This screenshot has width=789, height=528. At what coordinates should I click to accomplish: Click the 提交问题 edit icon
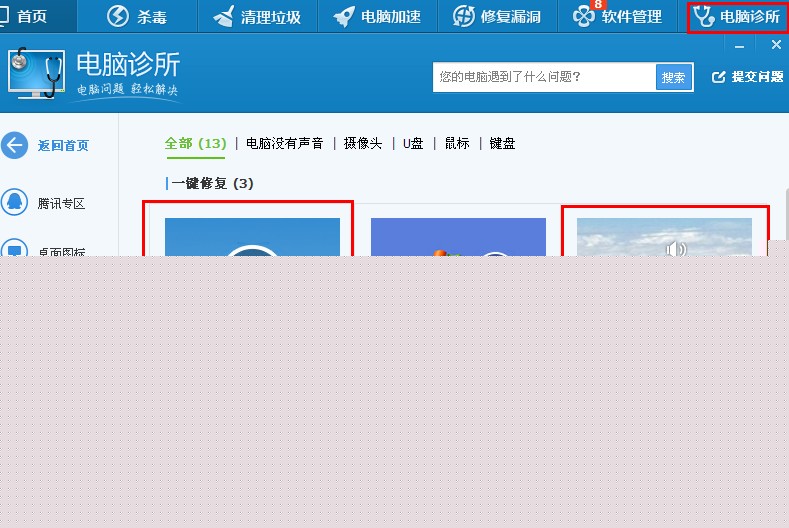coord(719,77)
